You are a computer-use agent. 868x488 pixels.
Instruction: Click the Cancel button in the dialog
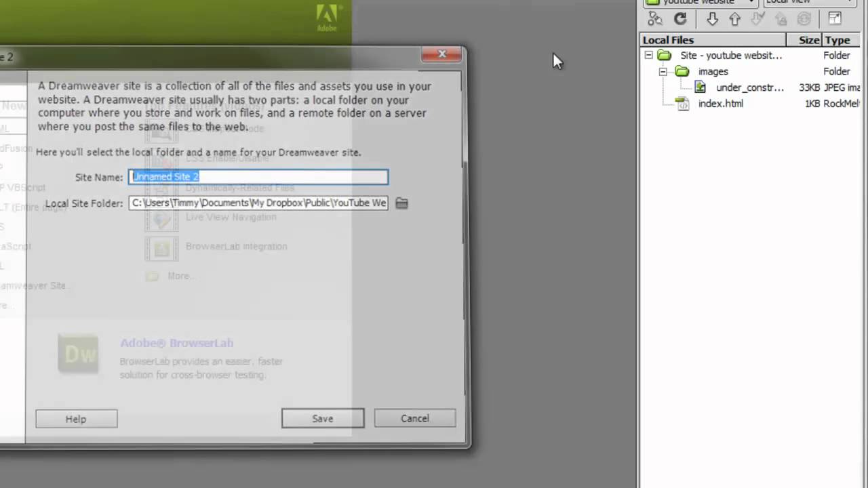click(415, 418)
